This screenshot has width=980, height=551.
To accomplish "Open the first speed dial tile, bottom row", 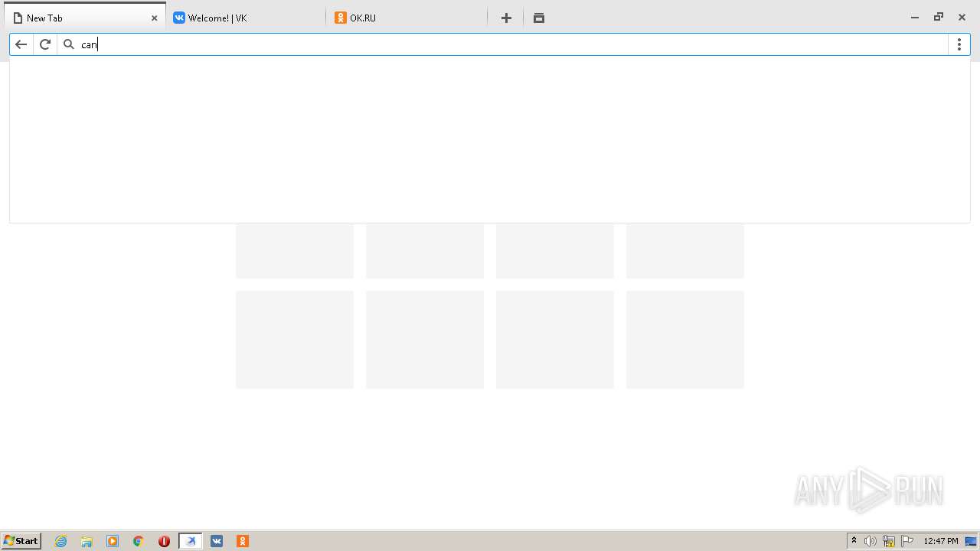I will [295, 340].
